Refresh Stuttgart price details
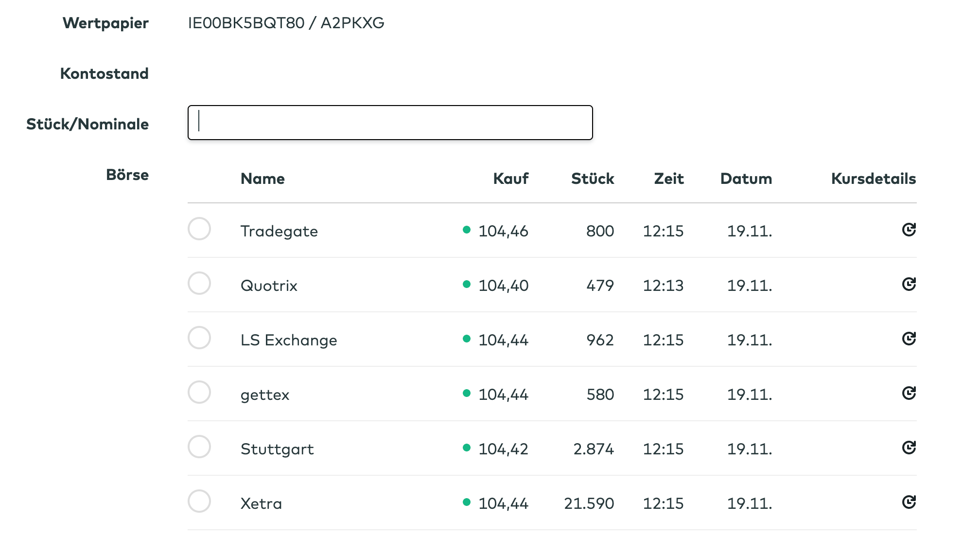Viewport: 980px width, 539px height. point(909,448)
